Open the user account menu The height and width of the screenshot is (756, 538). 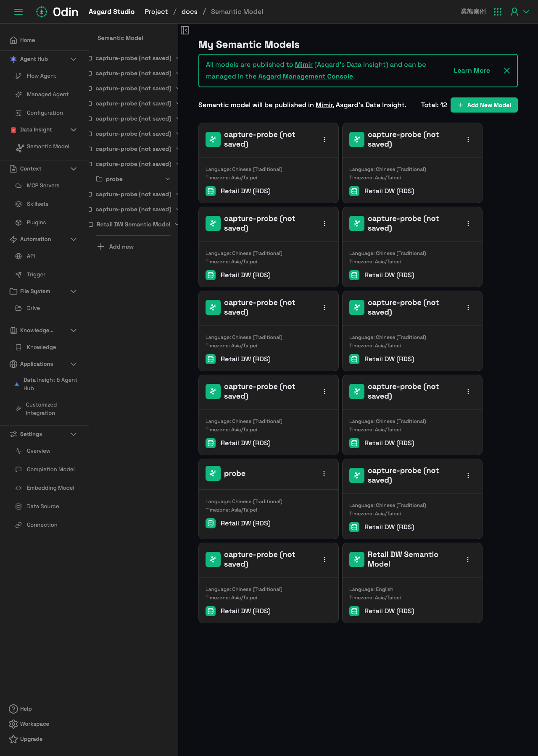click(x=520, y=12)
